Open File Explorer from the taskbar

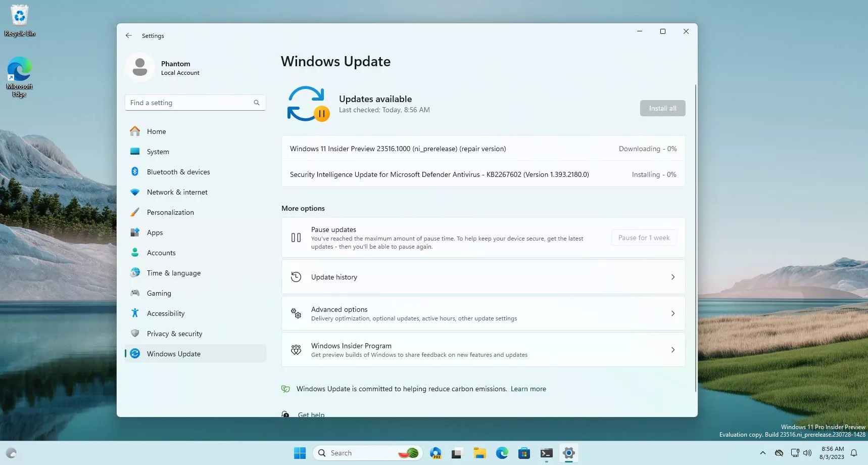pos(479,453)
